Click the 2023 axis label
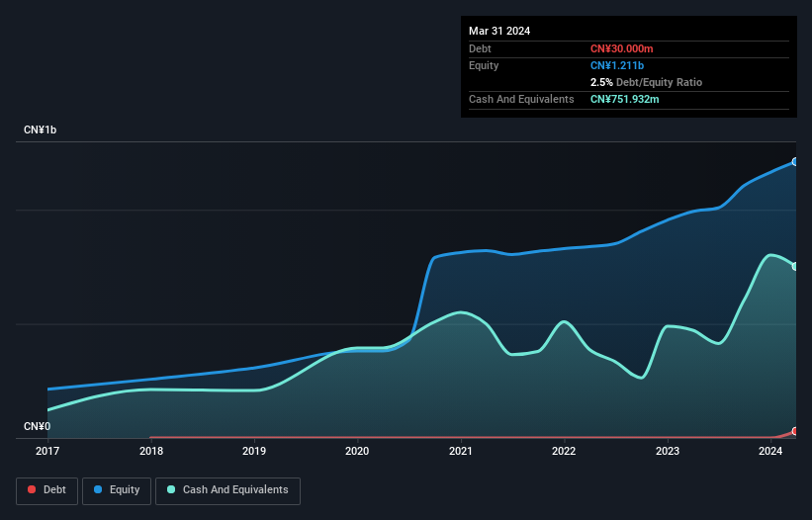Image resolution: width=812 pixels, height=520 pixels. (x=668, y=451)
